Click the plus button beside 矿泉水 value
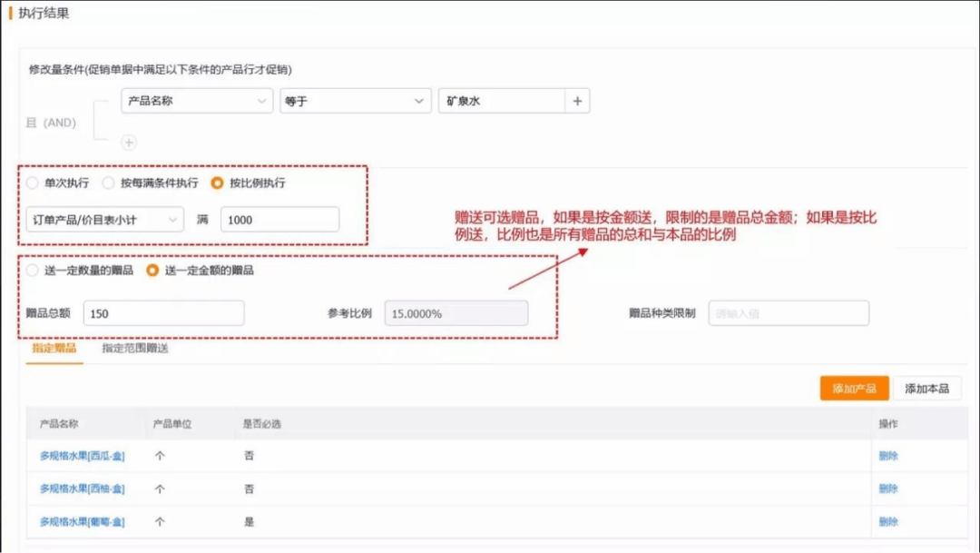The height and width of the screenshot is (553, 980). click(577, 101)
